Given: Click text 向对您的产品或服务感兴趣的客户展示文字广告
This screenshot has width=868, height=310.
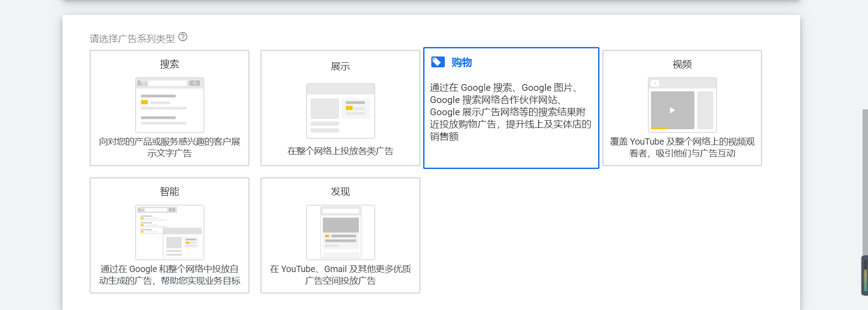Looking at the screenshot, I should pyautogui.click(x=170, y=147).
